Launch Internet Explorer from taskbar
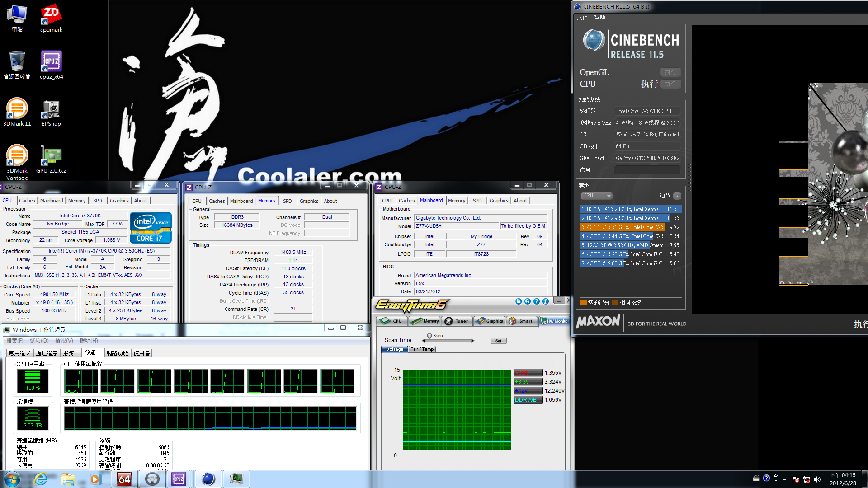868x488 pixels. point(41,479)
